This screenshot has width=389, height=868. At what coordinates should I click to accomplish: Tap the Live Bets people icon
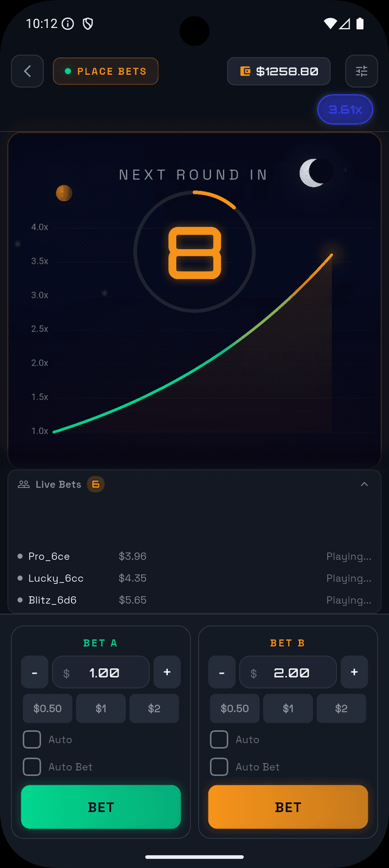[x=24, y=484]
